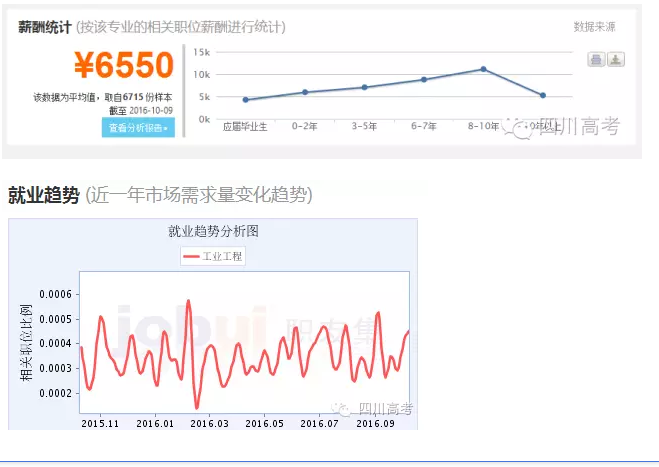Open the 数据来源 link

click(594, 27)
